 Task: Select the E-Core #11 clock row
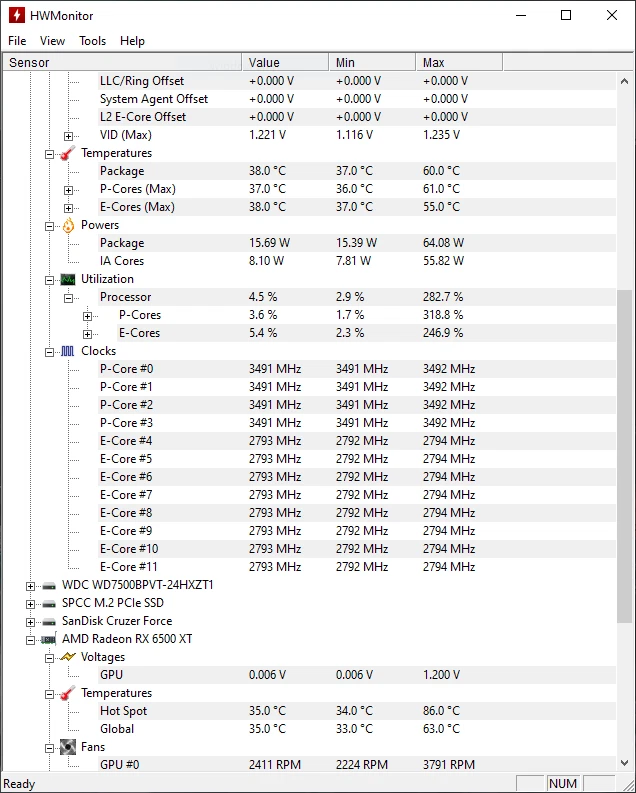click(130, 567)
